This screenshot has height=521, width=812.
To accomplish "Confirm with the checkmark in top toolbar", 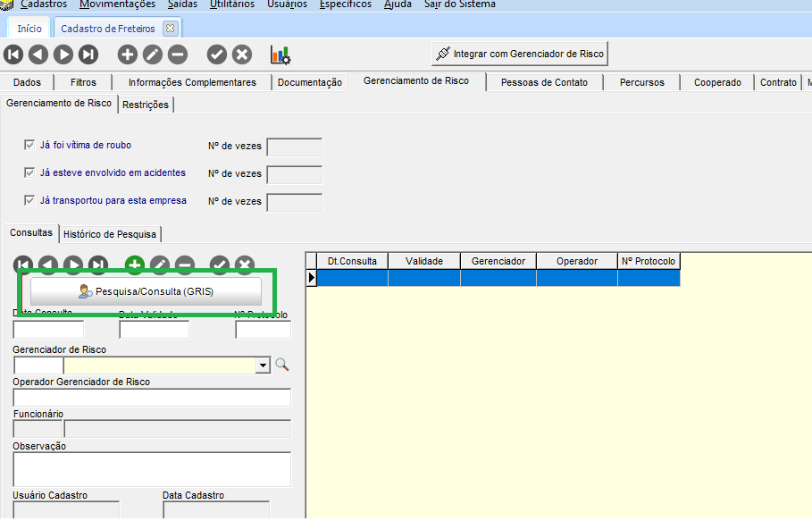I will (217, 55).
